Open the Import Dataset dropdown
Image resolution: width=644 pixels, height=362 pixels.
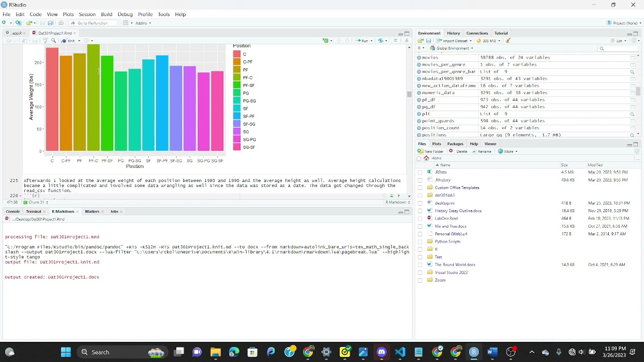pyautogui.click(x=454, y=41)
